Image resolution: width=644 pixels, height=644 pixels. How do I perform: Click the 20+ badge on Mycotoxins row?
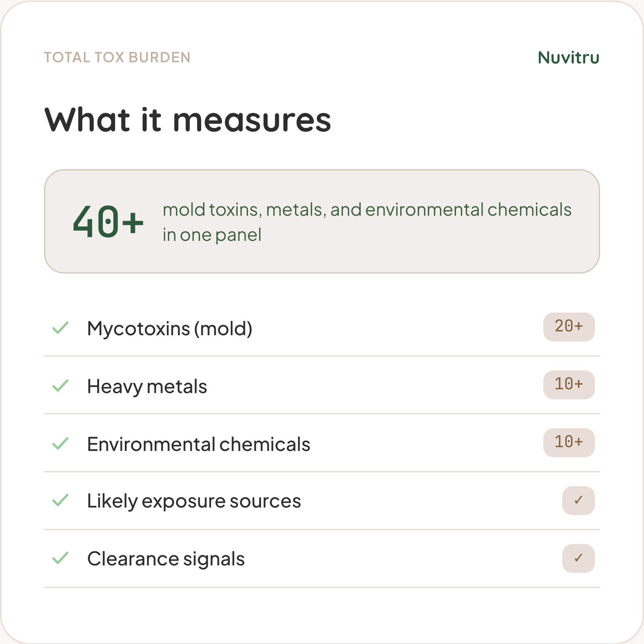pyautogui.click(x=569, y=327)
